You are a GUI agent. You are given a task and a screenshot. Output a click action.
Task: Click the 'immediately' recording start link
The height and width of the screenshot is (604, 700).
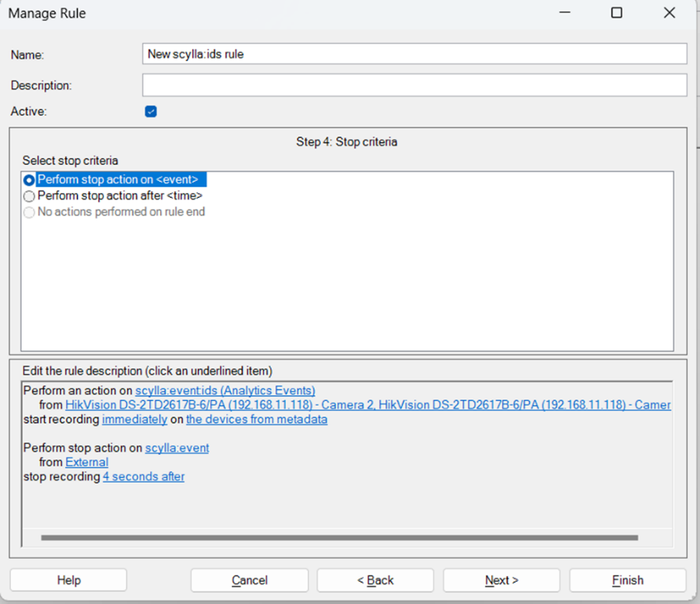pos(135,419)
